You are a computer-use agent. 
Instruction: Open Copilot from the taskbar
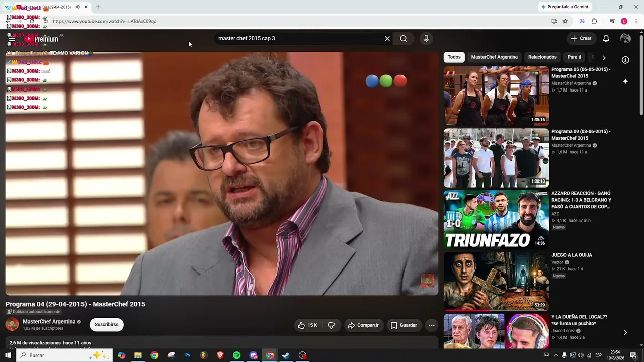[122, 355]
